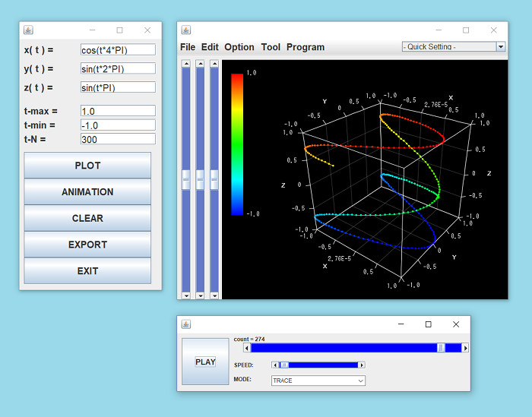Open the File menu
This screenshot has height=417, width=532.
click(x=188, y=47)
